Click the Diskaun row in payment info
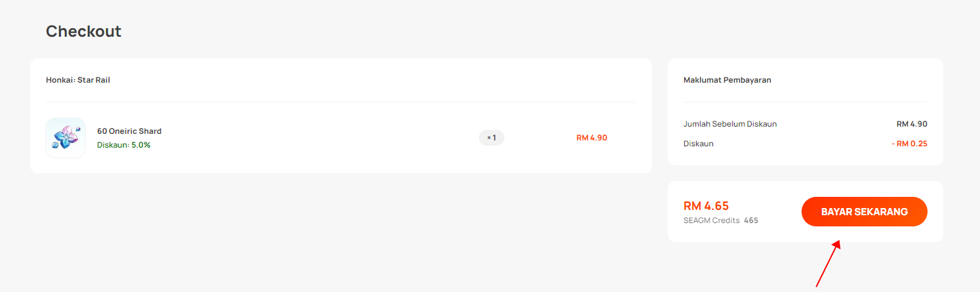This screenshot has height=292, width=980. (806, 144)
